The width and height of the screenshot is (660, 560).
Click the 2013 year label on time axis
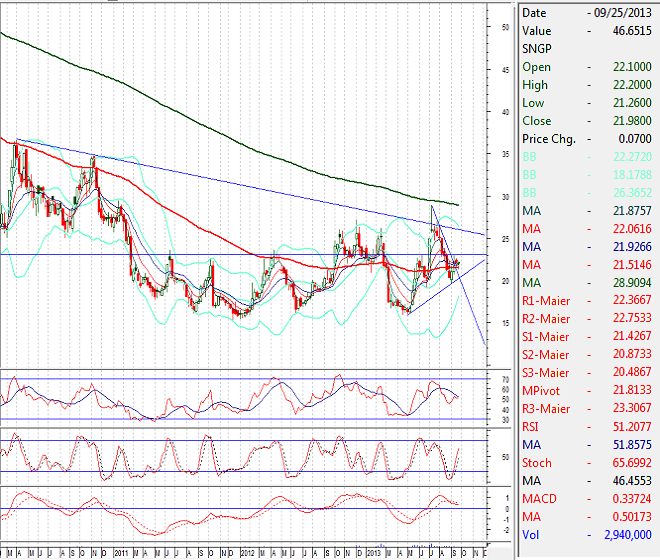click(374, 552)
